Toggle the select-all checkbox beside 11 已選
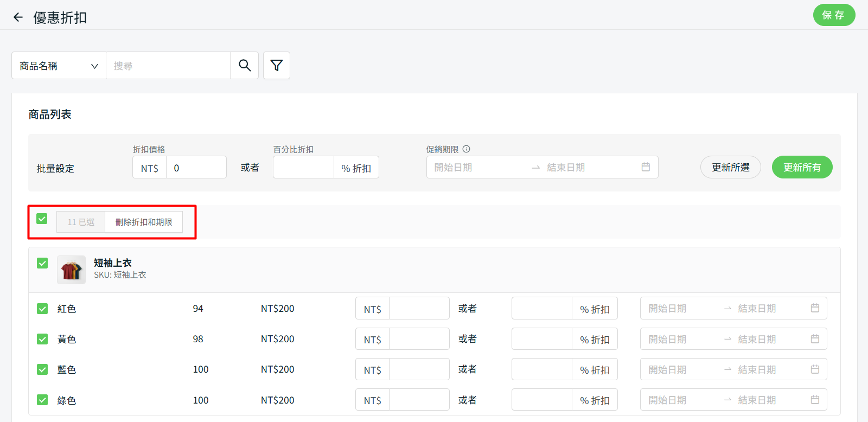Image resolution: width=868 pixels, height=422 pixels. (x=42, y=219)
